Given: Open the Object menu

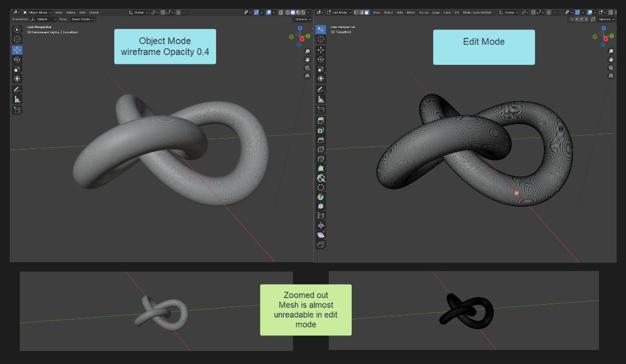Looking at the screenshot, I should pos(94,12).
